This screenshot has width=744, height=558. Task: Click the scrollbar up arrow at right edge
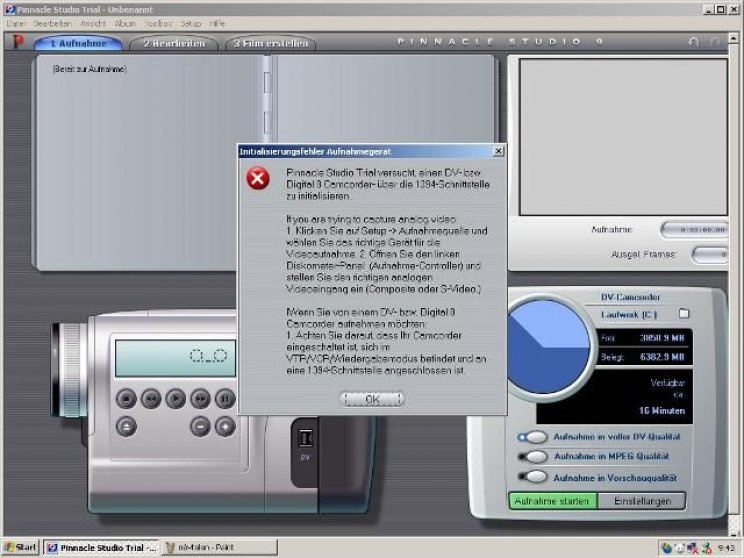pyautogui.click(x=734, y=37)
